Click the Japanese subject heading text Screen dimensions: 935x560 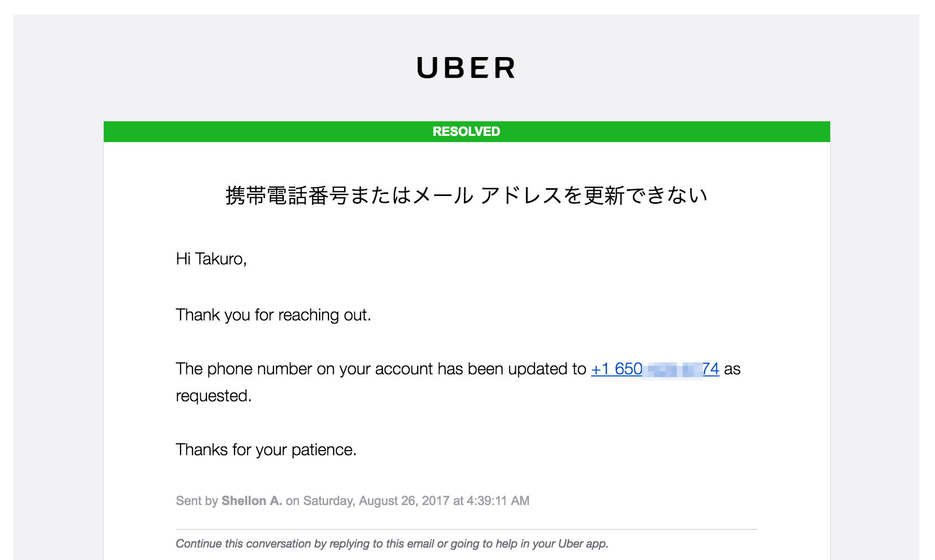point(466,195)
